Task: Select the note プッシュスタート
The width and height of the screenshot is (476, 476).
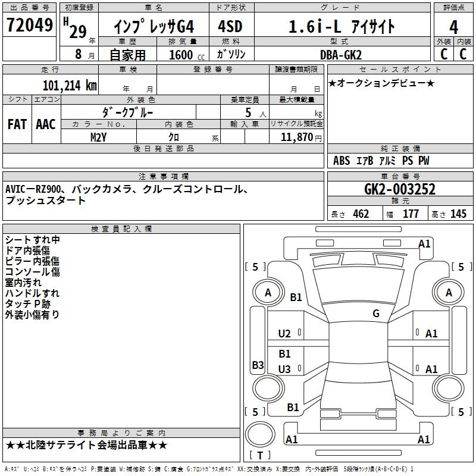Action: pyautogui.click(x=46, y=201)
